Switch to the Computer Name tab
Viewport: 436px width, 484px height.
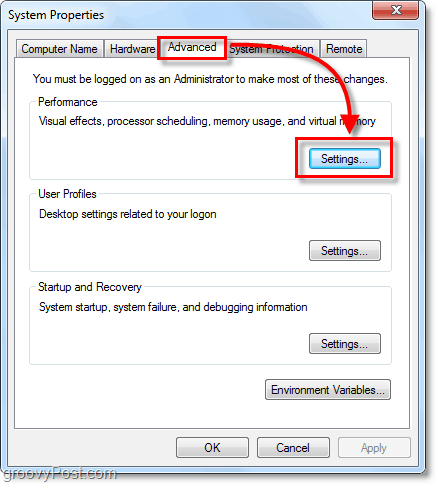(x=60, y=49)
